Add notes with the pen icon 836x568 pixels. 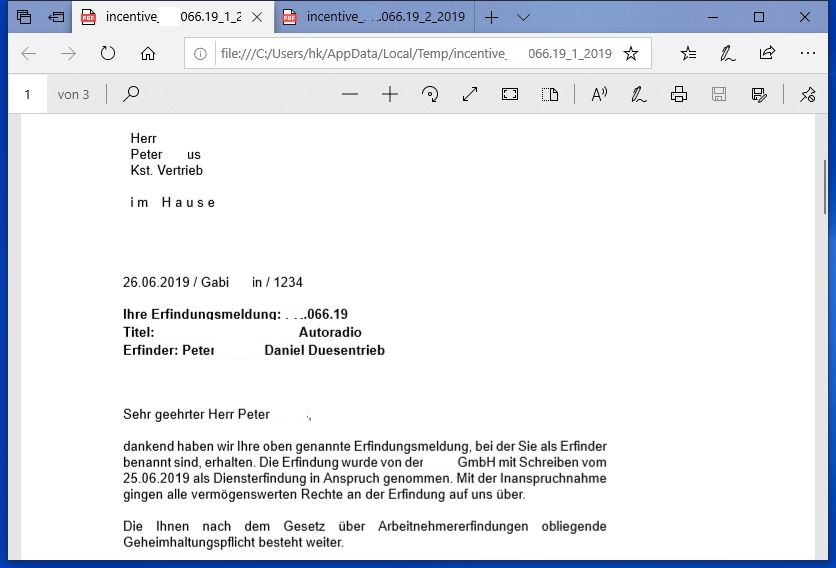pos(727,53)
